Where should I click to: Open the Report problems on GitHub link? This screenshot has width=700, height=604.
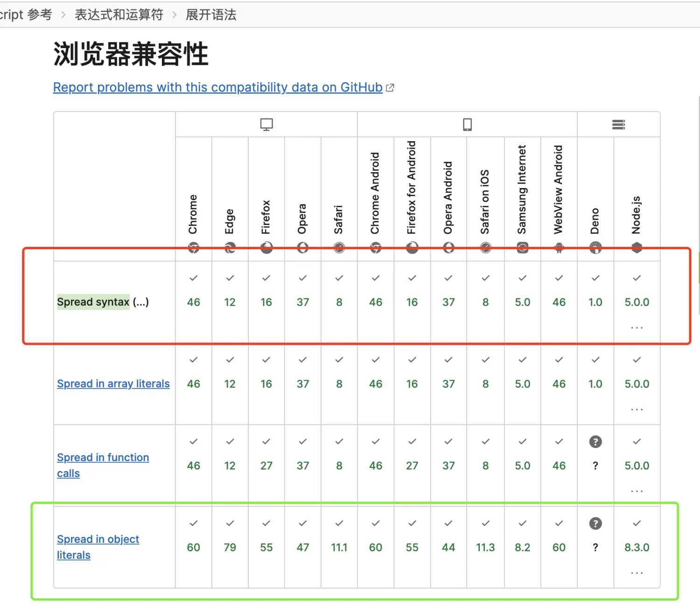point(217,87)
